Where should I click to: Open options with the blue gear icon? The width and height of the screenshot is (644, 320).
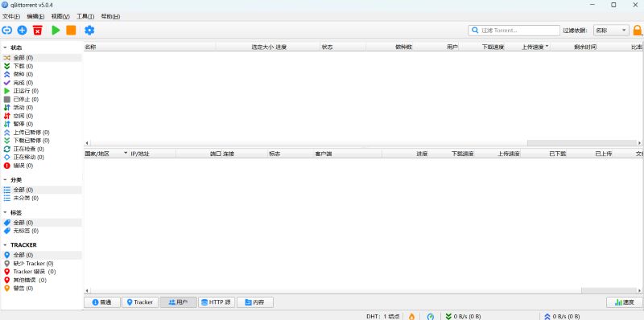click(89, 30)
